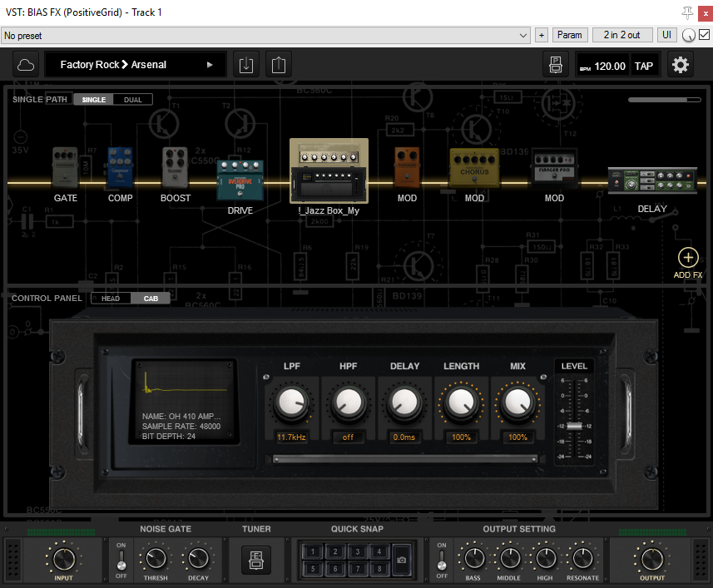Viewport: 713px width, 588px height.
Task: Switch signal path to DUAL
Action: 133,100
